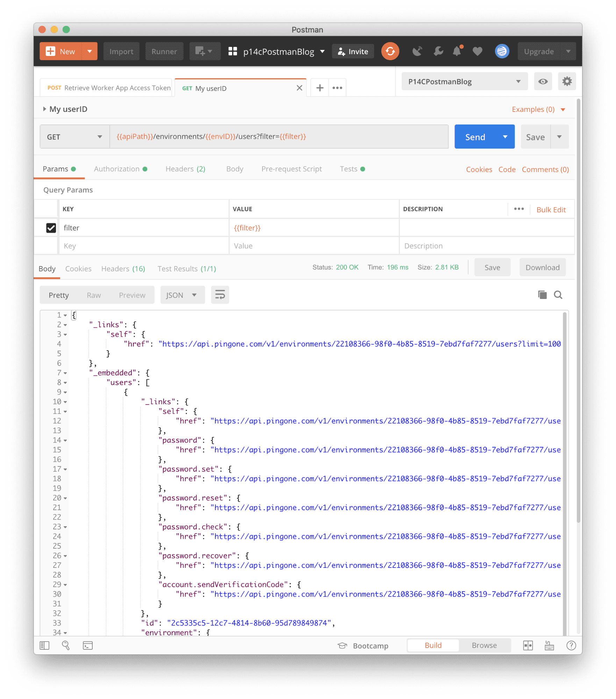This screenshot has height=699, width=616.
Task: Open the user avatar menu
Action: (x=502, y=51)
